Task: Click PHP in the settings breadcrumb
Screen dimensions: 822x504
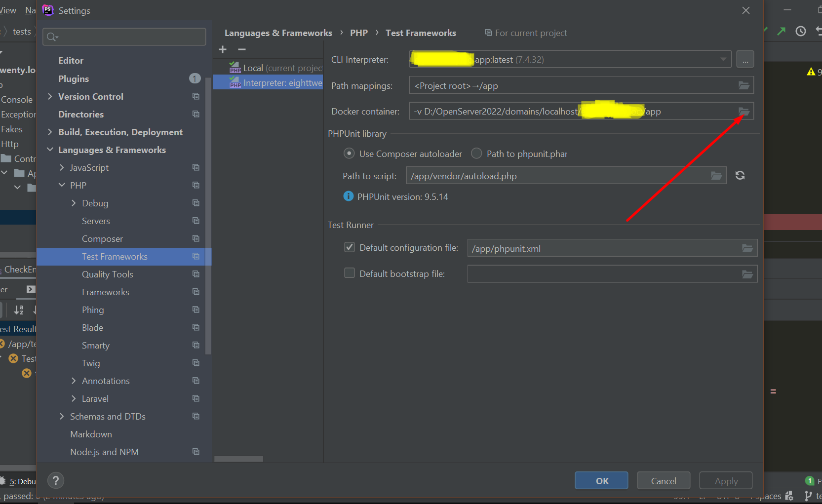Action: 359,33
